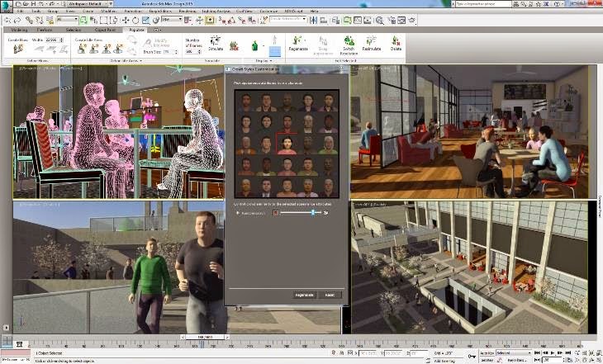The image size is (603, 364).
Task: Click the 3ds Max application button
Action: click(6, 5)
